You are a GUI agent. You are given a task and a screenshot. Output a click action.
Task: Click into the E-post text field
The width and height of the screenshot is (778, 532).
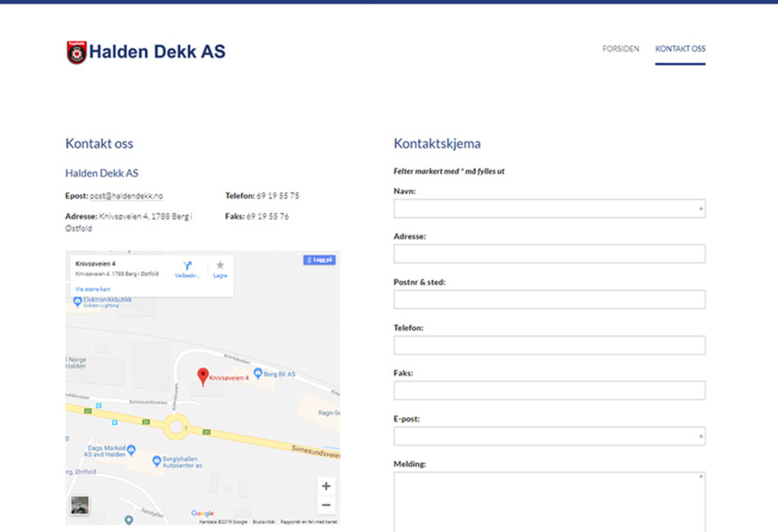549,436
